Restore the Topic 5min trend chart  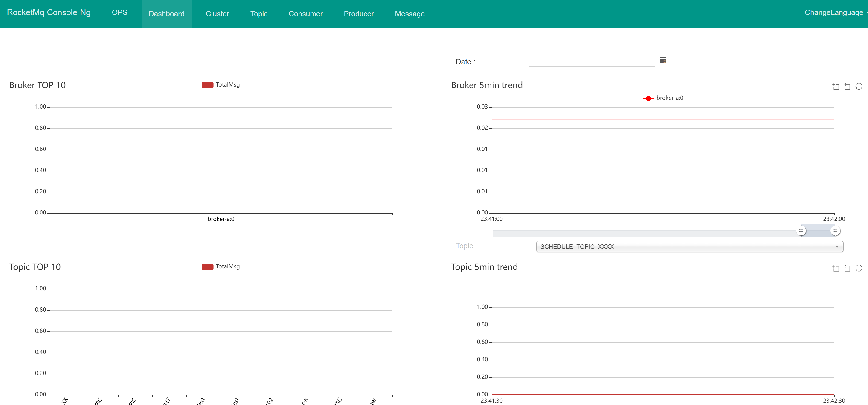[859, 268]
